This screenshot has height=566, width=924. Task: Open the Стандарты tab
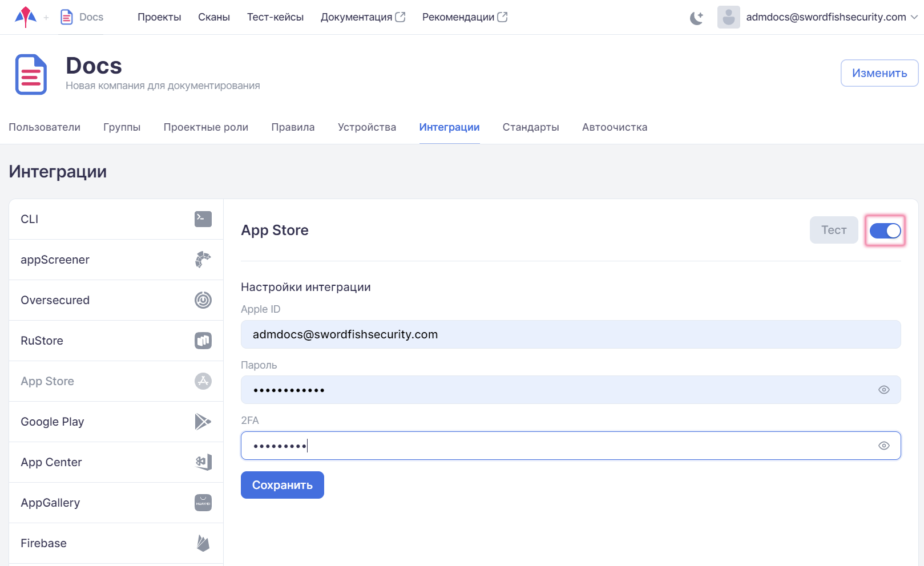tap(530, 127)
